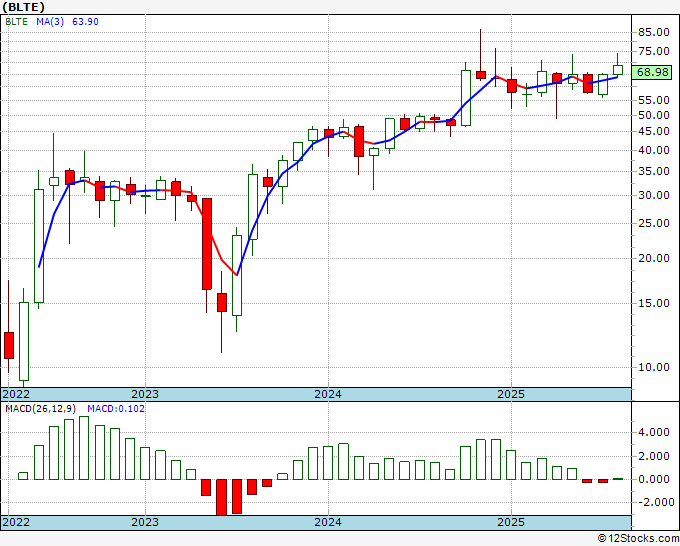The image size is (680, 546).
Task: Click the 40.00 price axis label
Action: [654, 150]
